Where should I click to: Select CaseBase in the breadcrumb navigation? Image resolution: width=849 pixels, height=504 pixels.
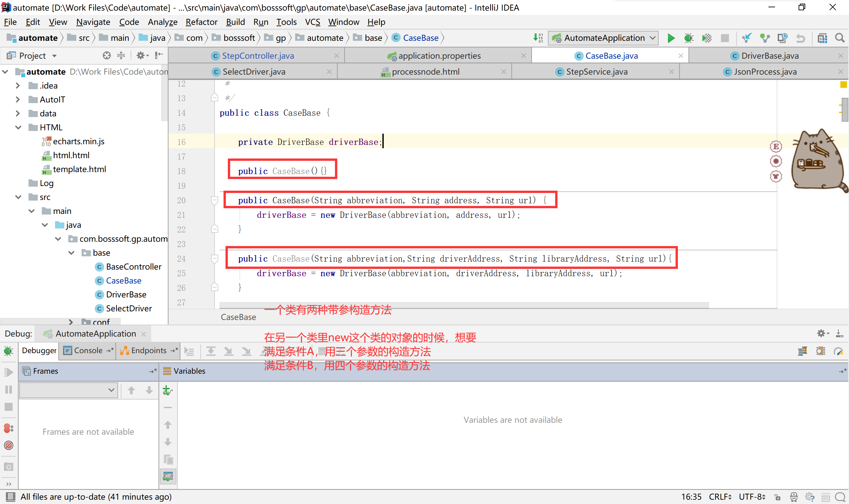[x=421, y=38]
